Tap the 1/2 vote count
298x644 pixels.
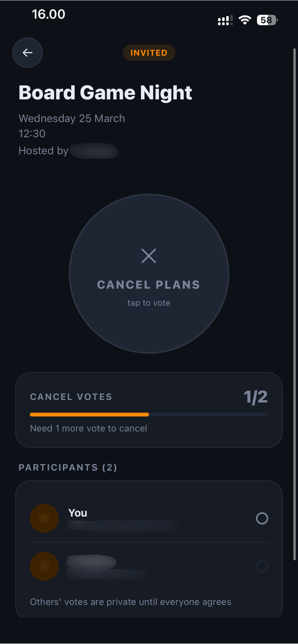pos(256,397)
